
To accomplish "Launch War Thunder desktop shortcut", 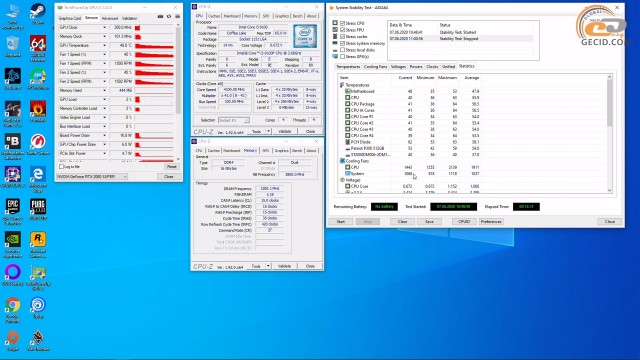I will (38, 339).
